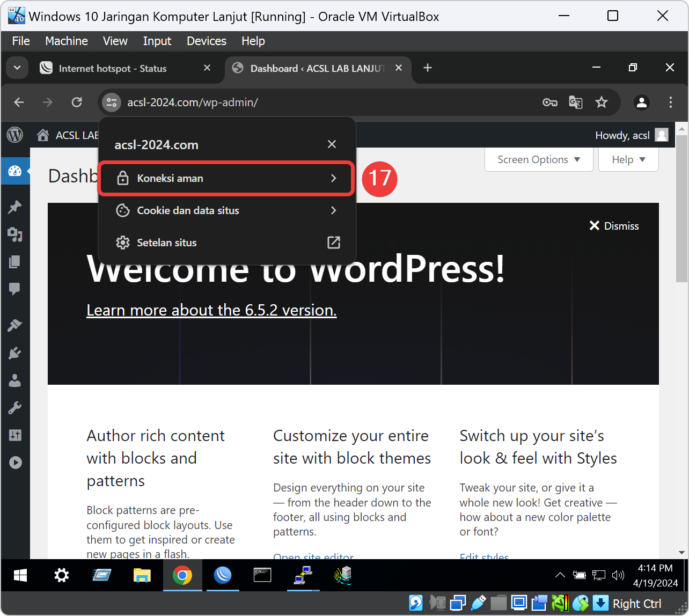Click VirtualBox hard disk activity indicator
The width and height of the screenshot is (689, 616).
415,603
